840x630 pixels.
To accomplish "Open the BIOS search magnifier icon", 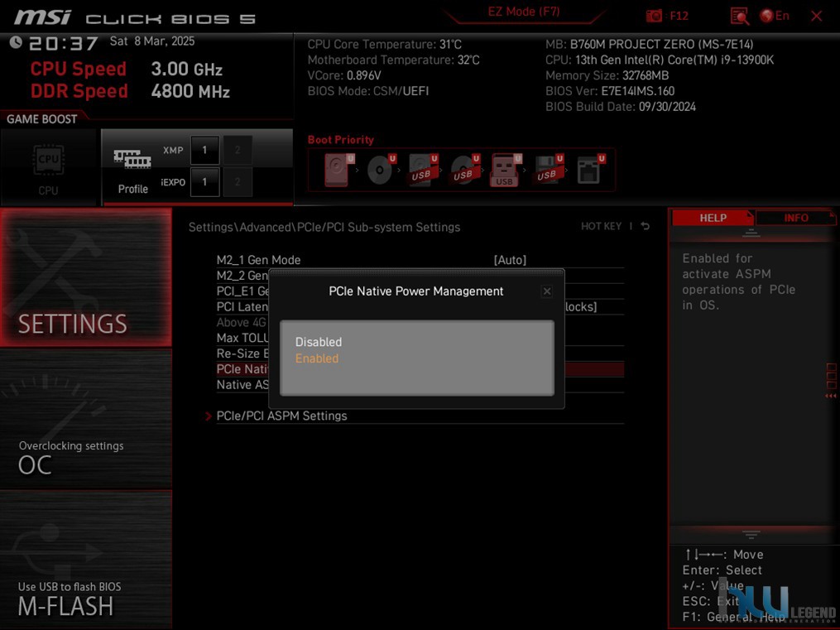I will tap(740, 16).
